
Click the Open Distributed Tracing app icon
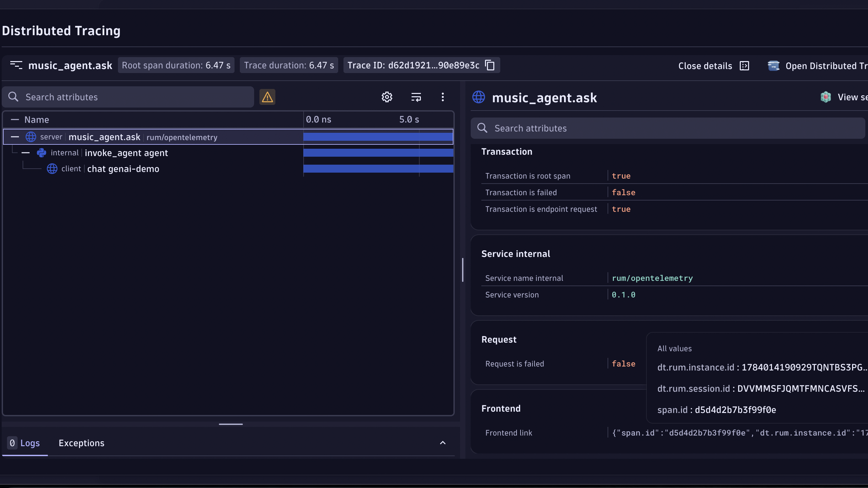pos(774,66)
